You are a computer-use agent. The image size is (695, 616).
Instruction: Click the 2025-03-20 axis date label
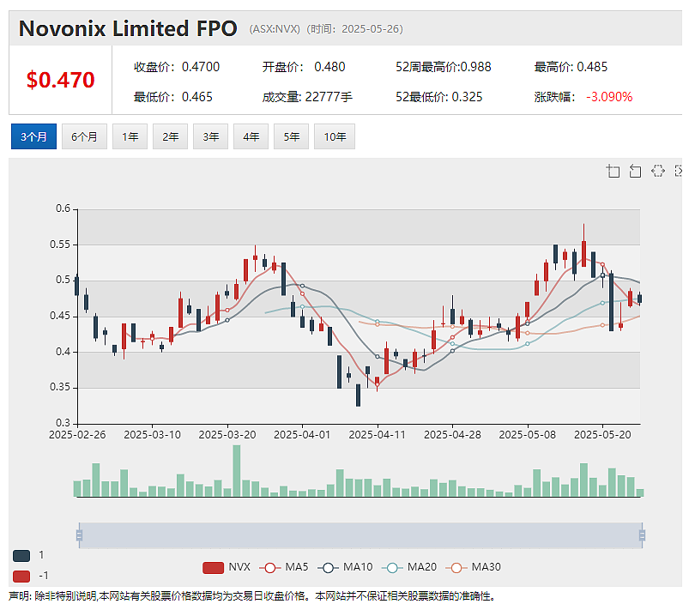pyautogui.click(x=227, y=435)
